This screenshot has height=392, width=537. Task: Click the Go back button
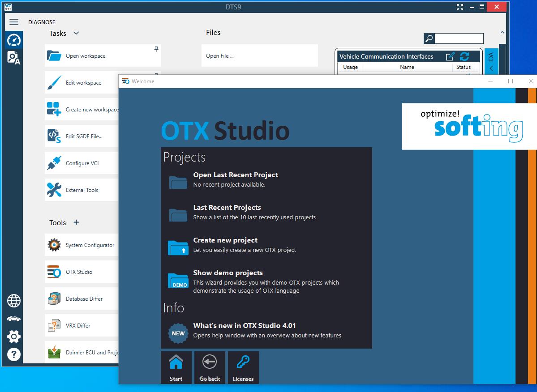(210, 367)
